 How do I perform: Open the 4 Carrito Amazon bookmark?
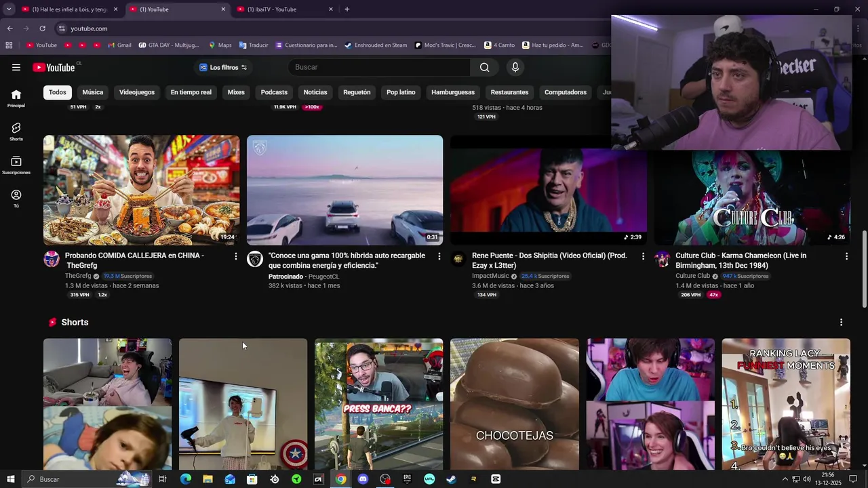pos(499,45)
